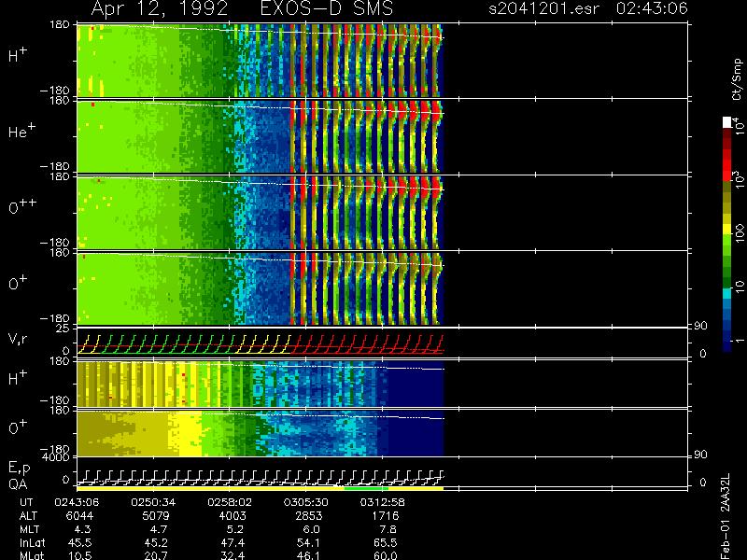Select the InLat value '47.4'
The image size is (747, 560).
point(233,542)
